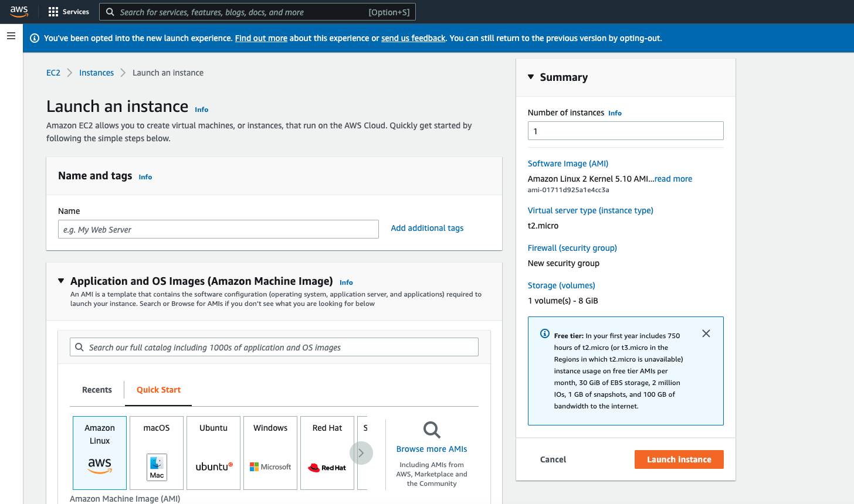Click read more for the AMI description
854x504 pixels.
pyautogui.click(x=673, y=179)
